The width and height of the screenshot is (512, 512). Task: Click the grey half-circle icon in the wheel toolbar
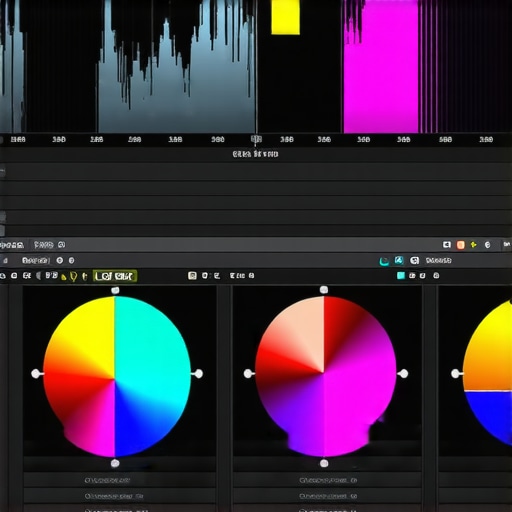click(39, 276)
